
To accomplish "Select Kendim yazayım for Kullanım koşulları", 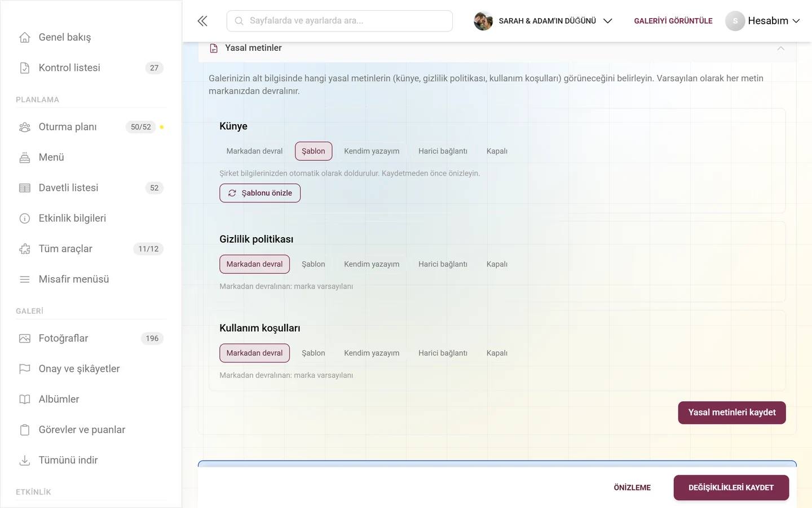I will tap(372, 353).
